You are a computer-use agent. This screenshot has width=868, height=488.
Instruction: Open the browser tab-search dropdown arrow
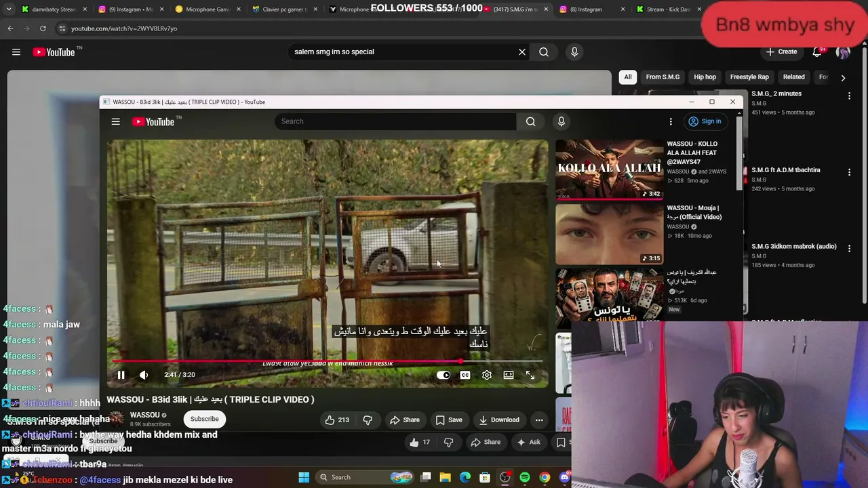[x=9, y=9]
